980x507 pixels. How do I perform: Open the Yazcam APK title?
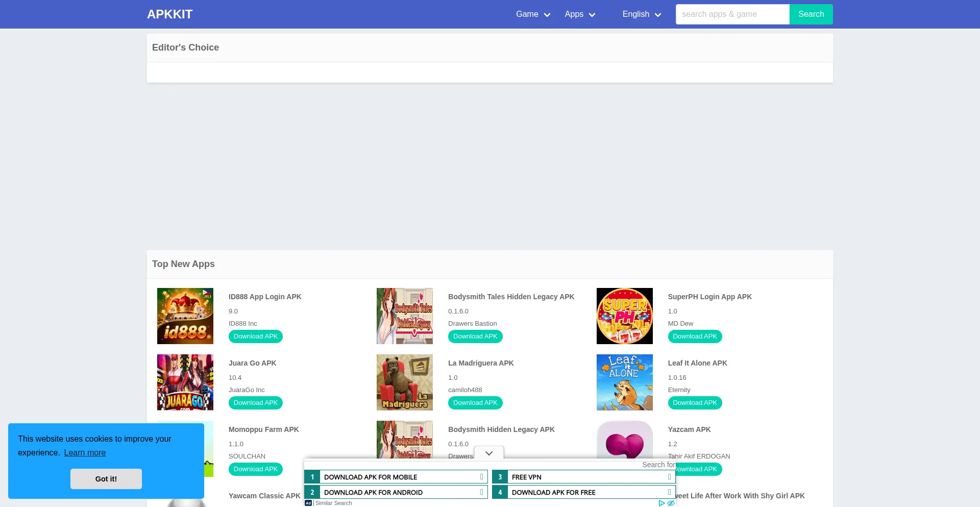point(689,429)
